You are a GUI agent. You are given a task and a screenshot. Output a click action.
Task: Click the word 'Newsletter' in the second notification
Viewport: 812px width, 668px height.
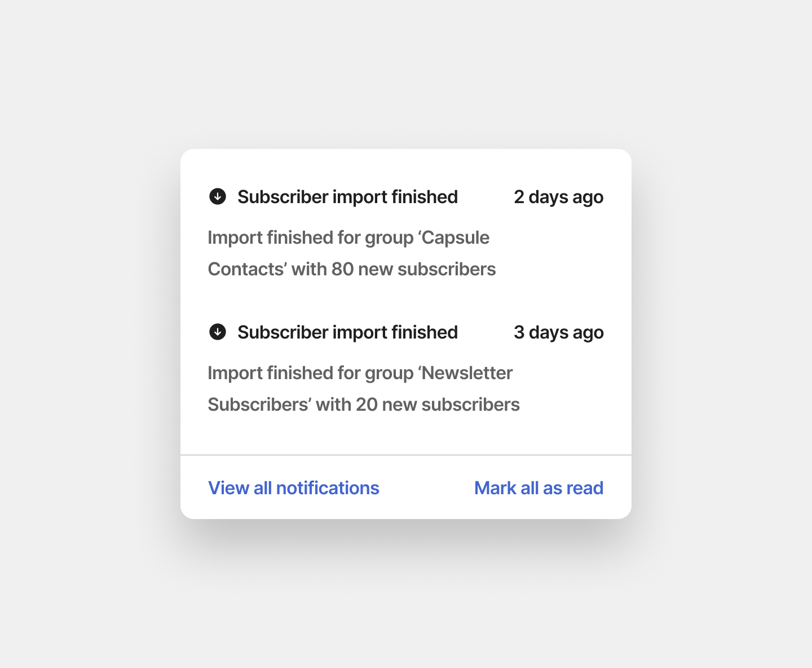(x=467, y=373)
